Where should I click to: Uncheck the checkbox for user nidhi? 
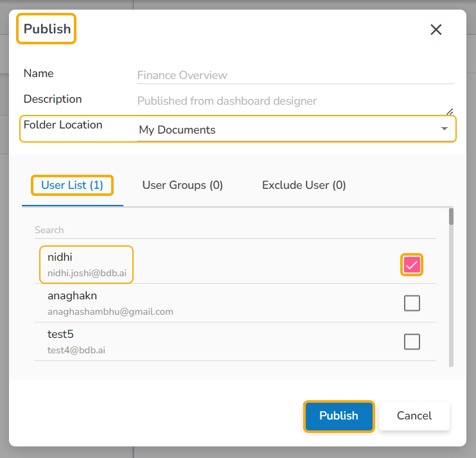point(412,265)
